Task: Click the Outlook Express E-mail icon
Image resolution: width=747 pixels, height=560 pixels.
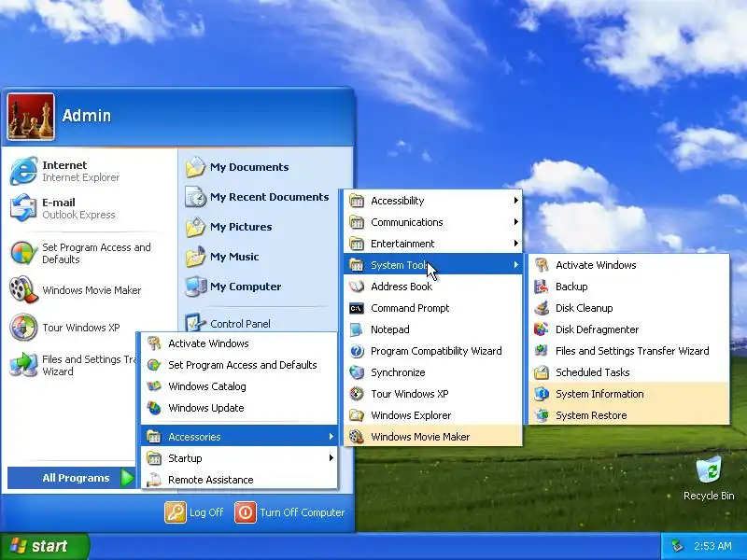Action: [x=23, y=208]
